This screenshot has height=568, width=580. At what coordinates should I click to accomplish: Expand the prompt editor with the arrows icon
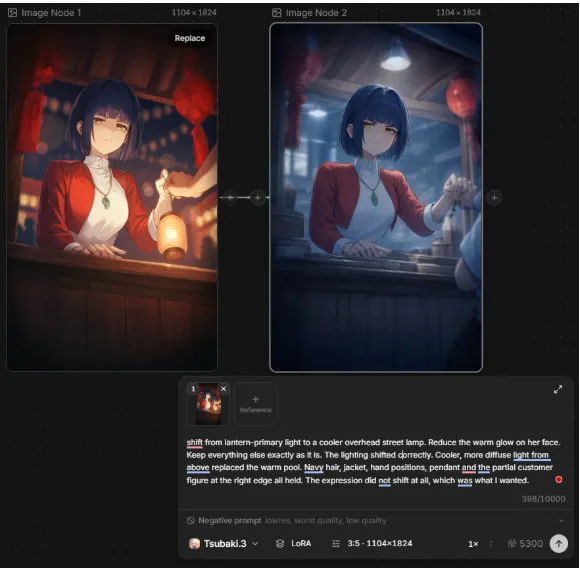click(558, 389)
